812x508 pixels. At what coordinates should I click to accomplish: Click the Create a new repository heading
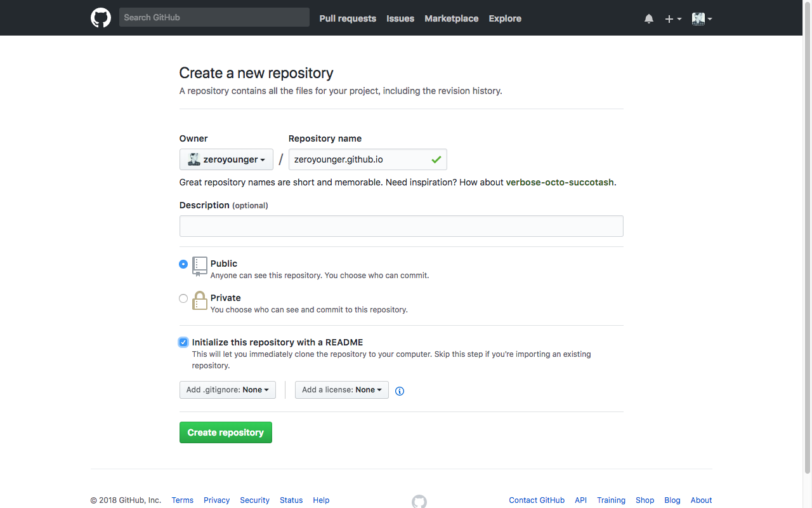pos(256,73)
